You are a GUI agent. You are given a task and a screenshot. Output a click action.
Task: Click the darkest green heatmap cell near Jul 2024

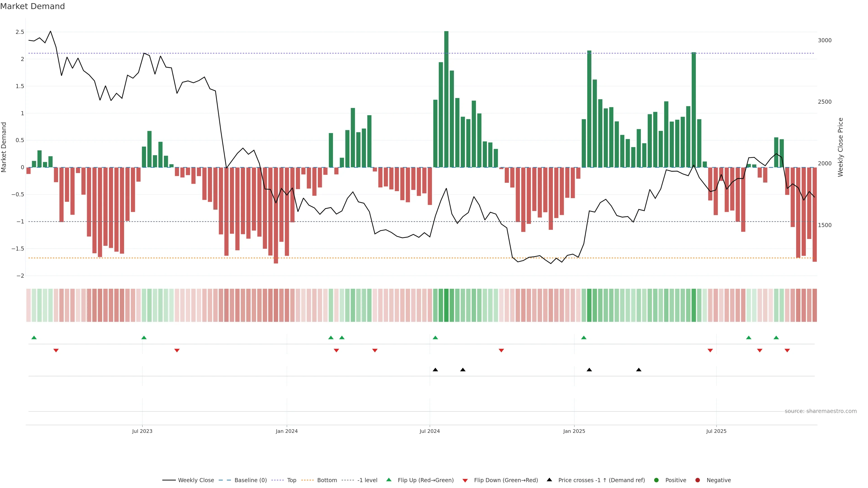(446, 305)
